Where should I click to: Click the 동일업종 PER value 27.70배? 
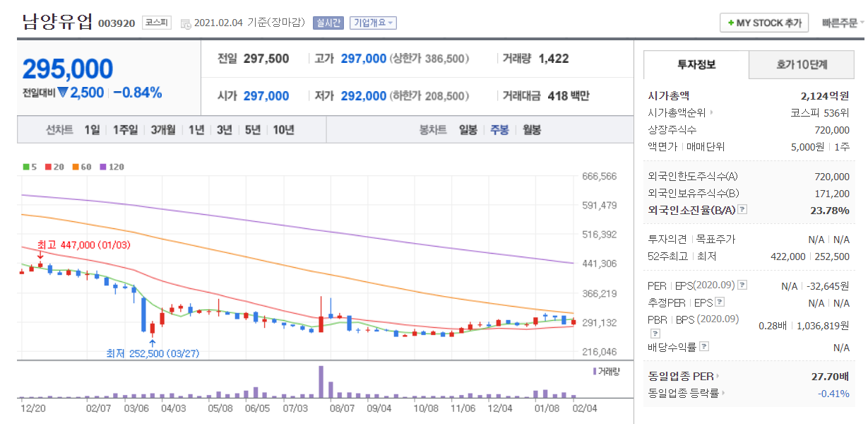831,377
